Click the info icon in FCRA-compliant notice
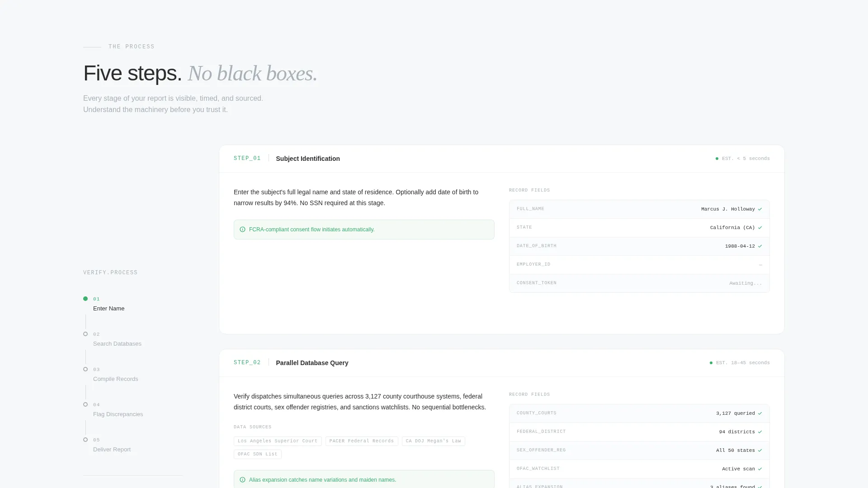 click(242, 230)
